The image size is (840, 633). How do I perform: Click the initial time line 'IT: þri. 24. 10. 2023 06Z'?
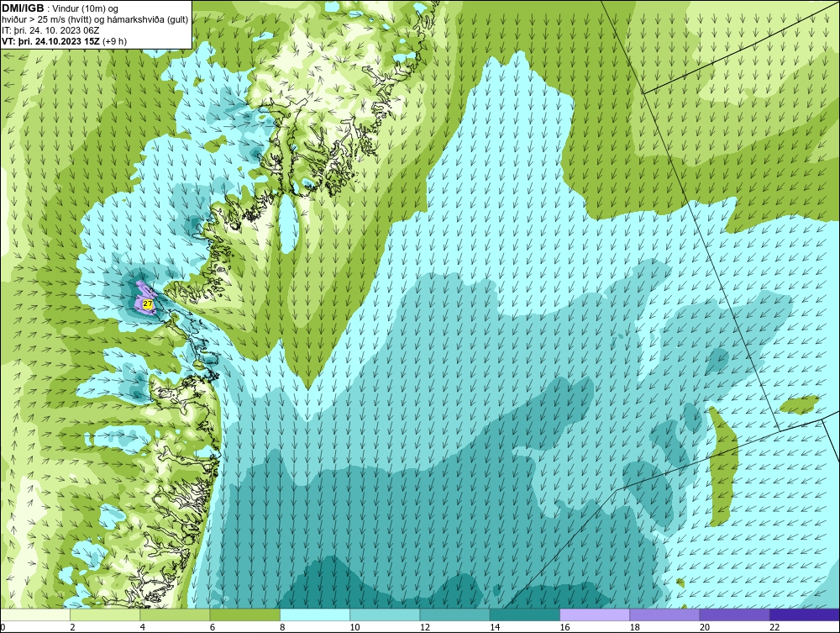pos(50,30)
